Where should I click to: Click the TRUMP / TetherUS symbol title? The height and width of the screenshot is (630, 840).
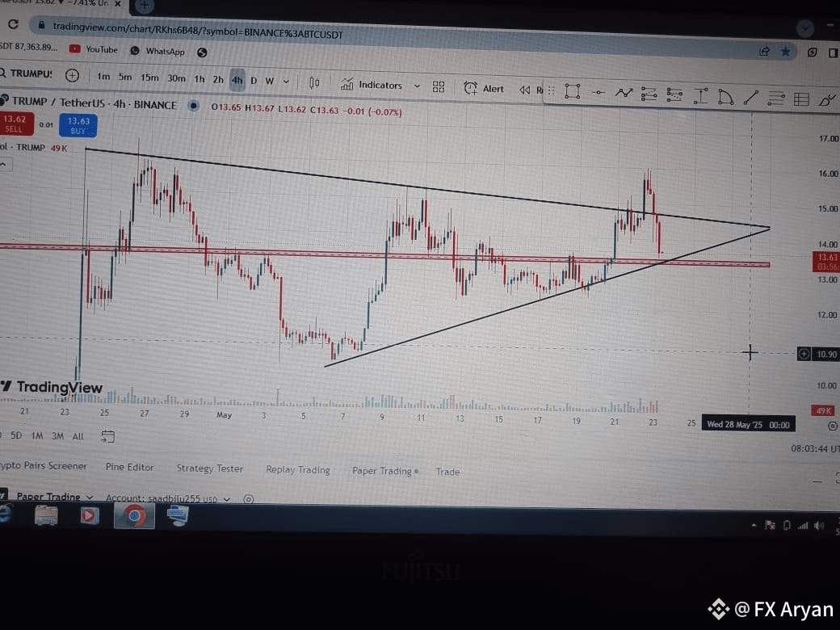pos(58,102)
